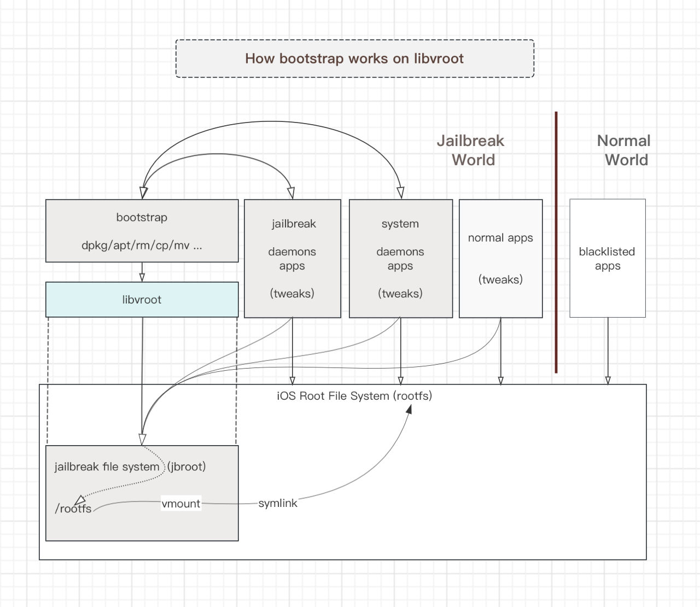Viewport: 700px width, 607px height.
Task: Click the 'jailbreak file system (jbroot)' label
Action: point(130,466)
